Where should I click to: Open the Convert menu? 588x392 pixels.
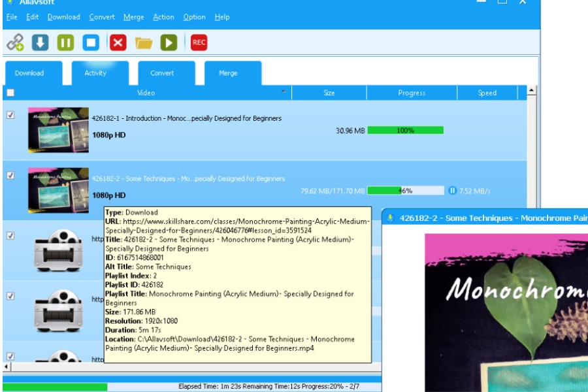click(x=102, y=17)
